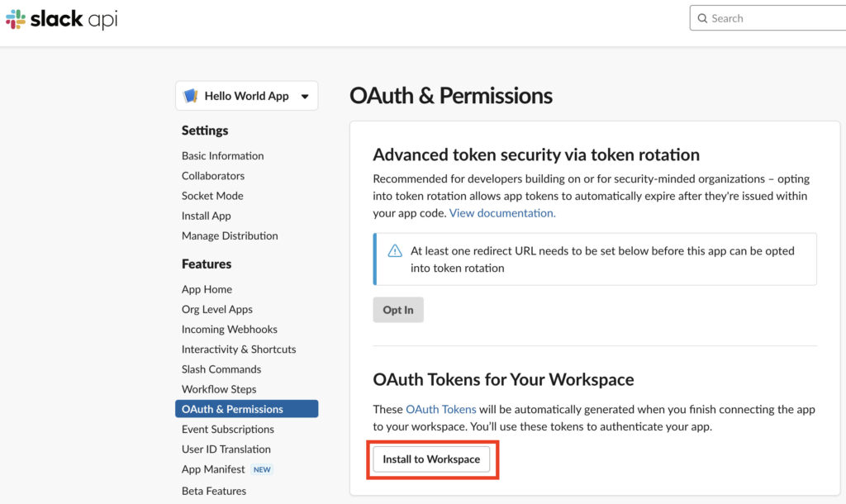Go to Collaborators page
Screen dimensions: 846x504
(213, 175)
